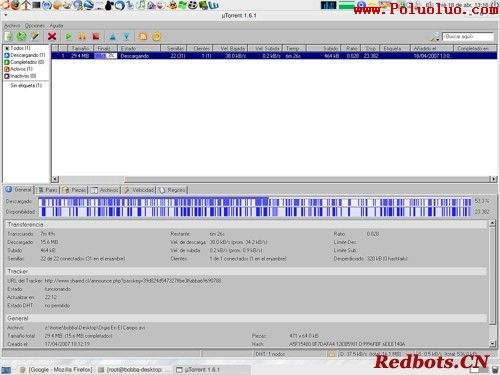This screenshot has width=500, height=375.
Task: Click the Add Torrent from URL icon
Action: click(x=22, y=37)
